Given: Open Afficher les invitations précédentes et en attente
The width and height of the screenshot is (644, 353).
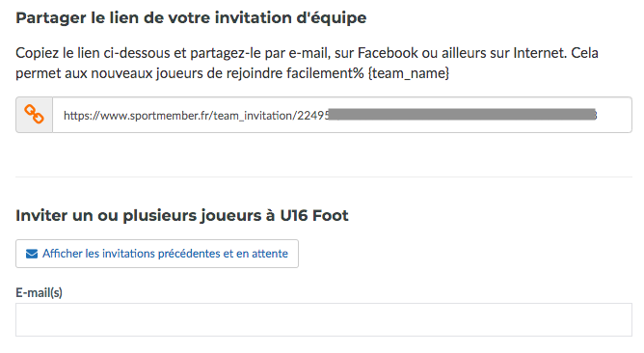Looking at the screenshot, I should 157,254.
